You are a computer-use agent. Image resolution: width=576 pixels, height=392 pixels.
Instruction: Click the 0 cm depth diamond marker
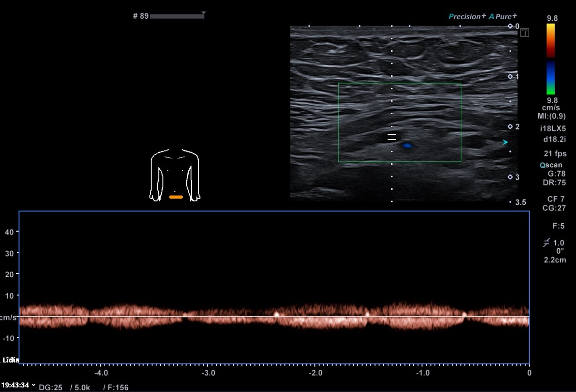click(510, 26)
